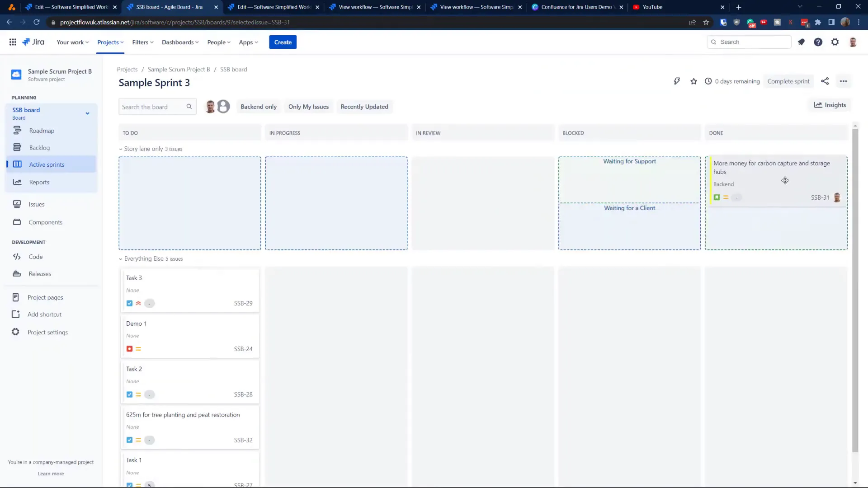Image resolution: width=868 pixels, height=488 pixels.
Task: Click the search magnifier in board search
Action: click(x=189, y=107)
